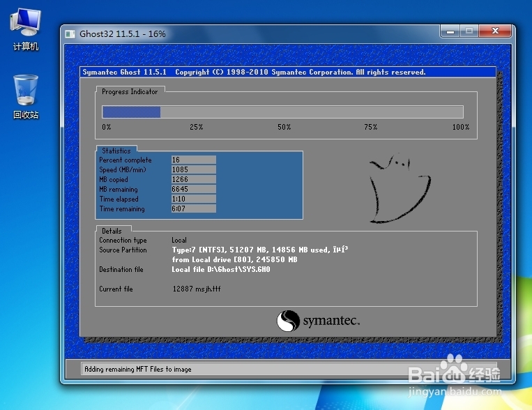
Task: Click the Symantec logo
Action: [318, 321]
